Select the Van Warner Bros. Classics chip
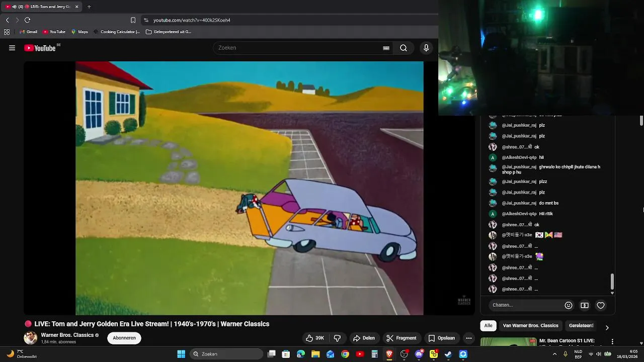Screen dimensions: 644x362 [531, 326]
